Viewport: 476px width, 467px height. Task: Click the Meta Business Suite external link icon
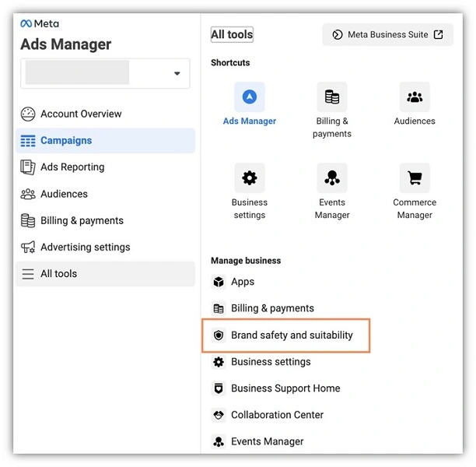coord(438,35)
